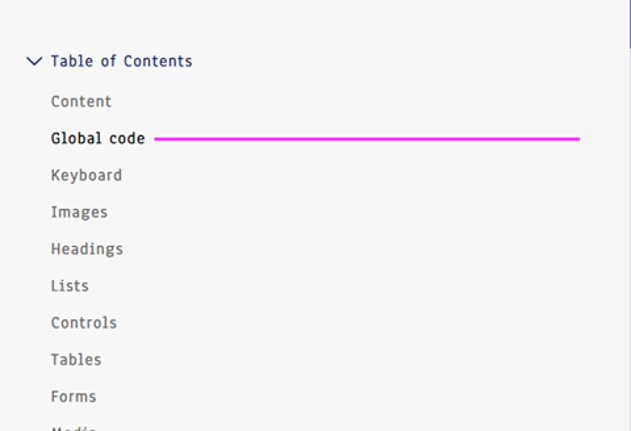This screenshot has width=631, height=431.
Task: Collapse the Table of Contents chevron
Action: (34, 61)
